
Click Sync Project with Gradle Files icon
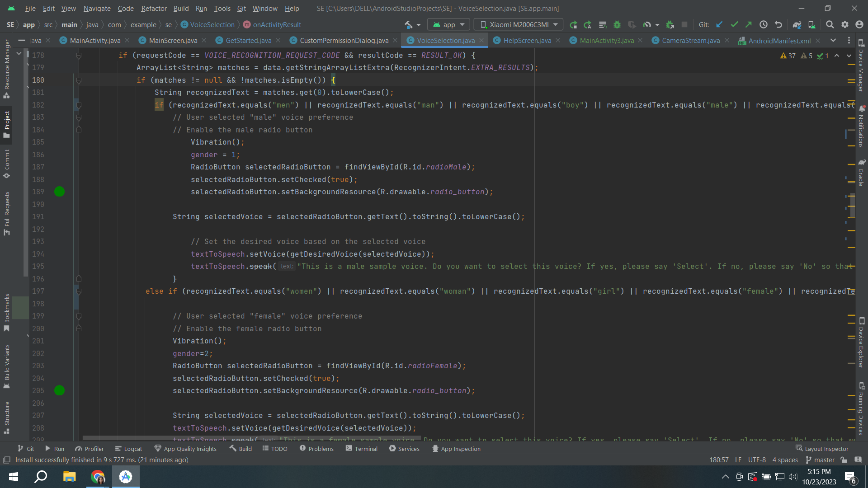click(797, 25)
